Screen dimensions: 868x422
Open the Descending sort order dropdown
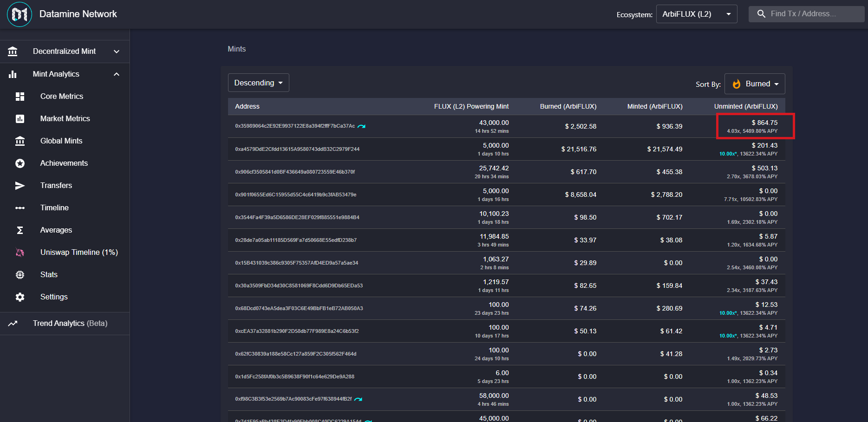click(259, 83)
